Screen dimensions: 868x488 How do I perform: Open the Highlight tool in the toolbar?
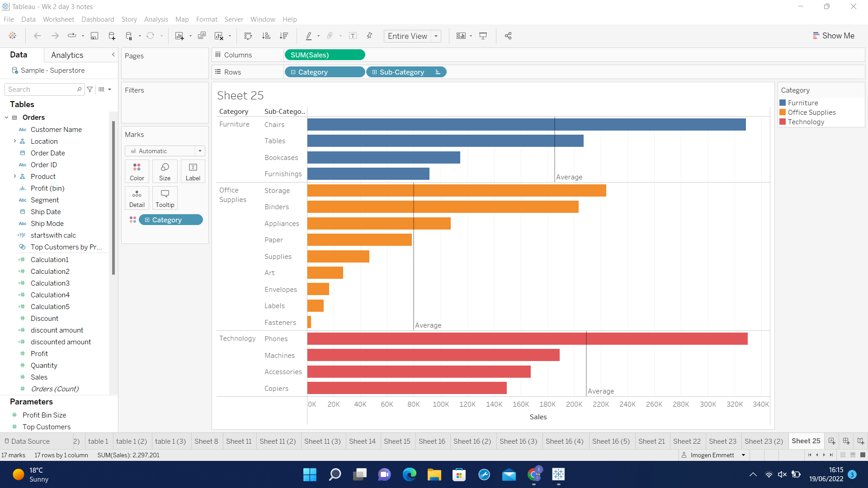pyautogui.click(x=309, y=36)
